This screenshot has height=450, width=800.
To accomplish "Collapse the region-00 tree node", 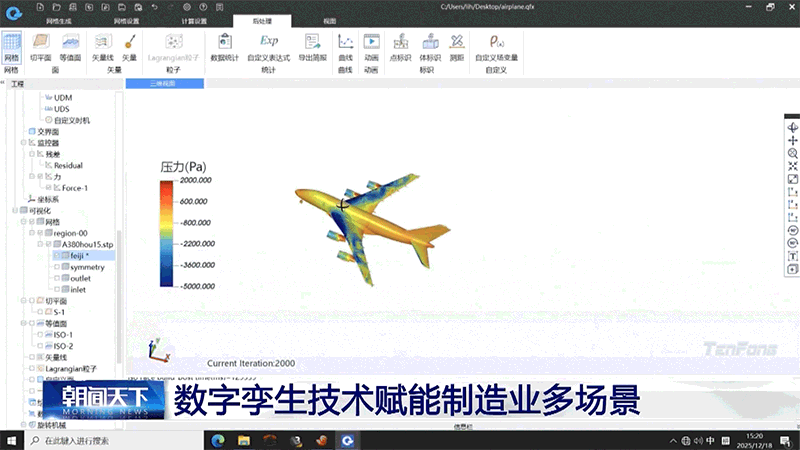I will [x=40, y=232].
